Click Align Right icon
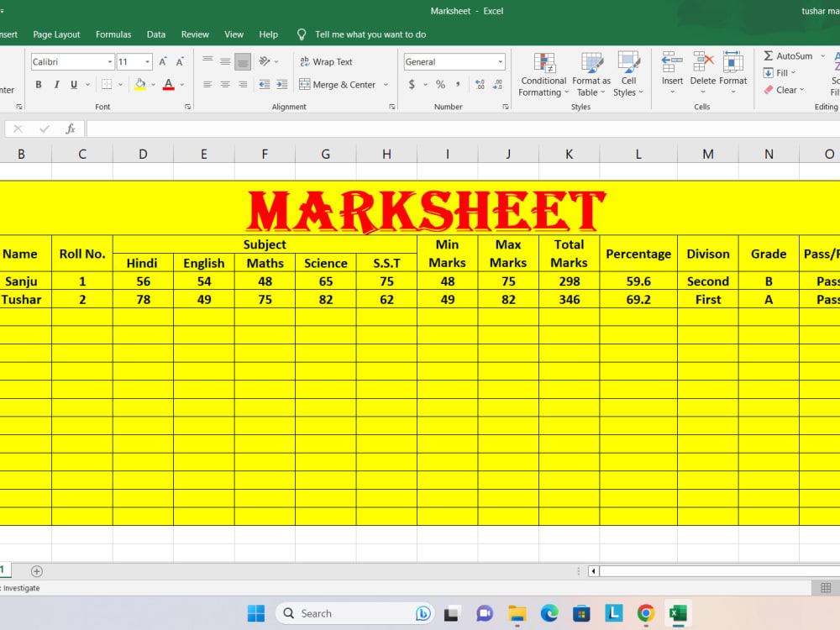 pyautogui.click(x=243, y=85)
